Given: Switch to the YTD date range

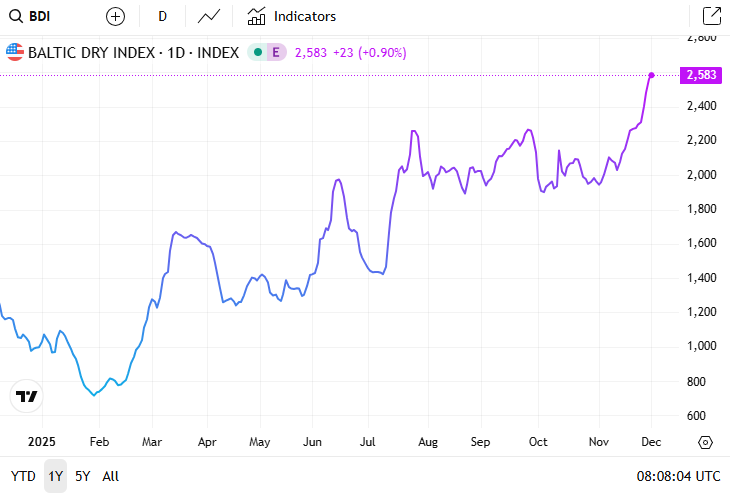Looking at the screenshot, I should click(x=22, y=476).
